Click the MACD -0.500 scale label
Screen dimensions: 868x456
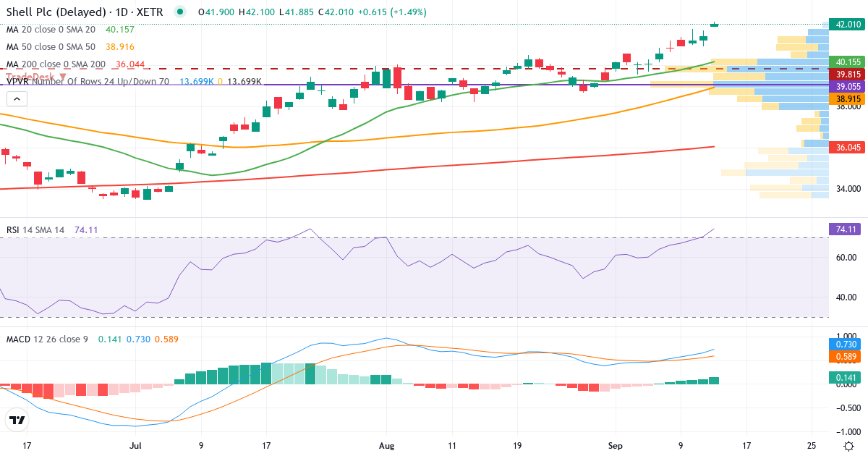847,408
